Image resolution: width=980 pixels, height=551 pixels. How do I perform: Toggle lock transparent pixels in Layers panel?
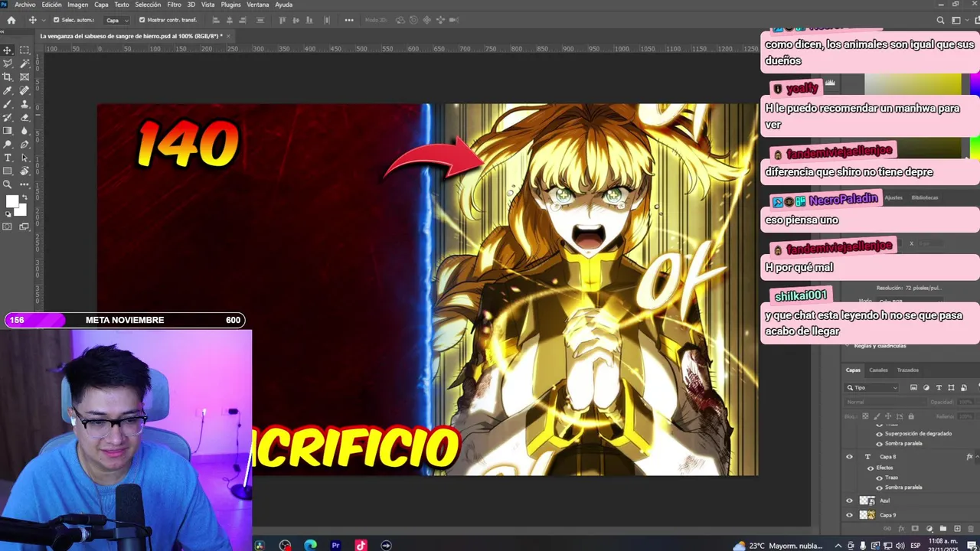tap(866, 416)
